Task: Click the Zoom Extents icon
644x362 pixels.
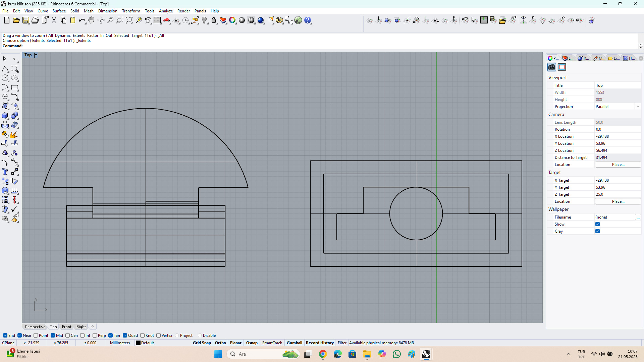Action: click(x=129, y=20)
